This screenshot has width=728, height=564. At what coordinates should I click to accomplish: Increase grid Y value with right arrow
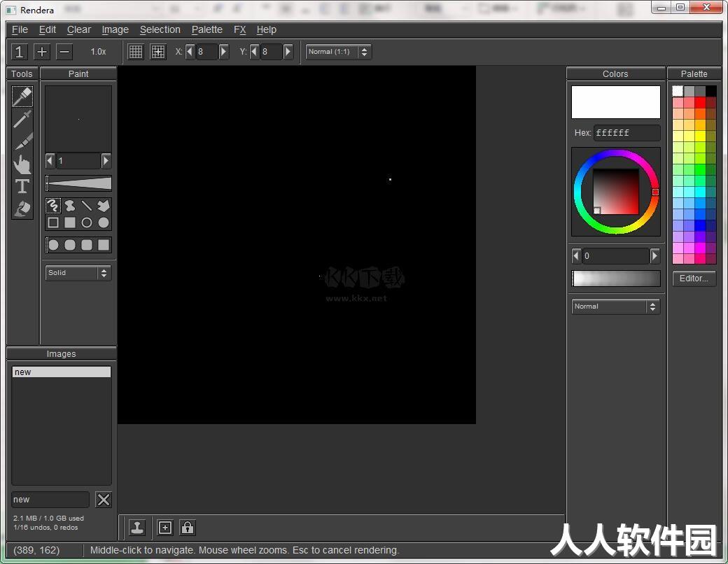[x=288, y=52]
